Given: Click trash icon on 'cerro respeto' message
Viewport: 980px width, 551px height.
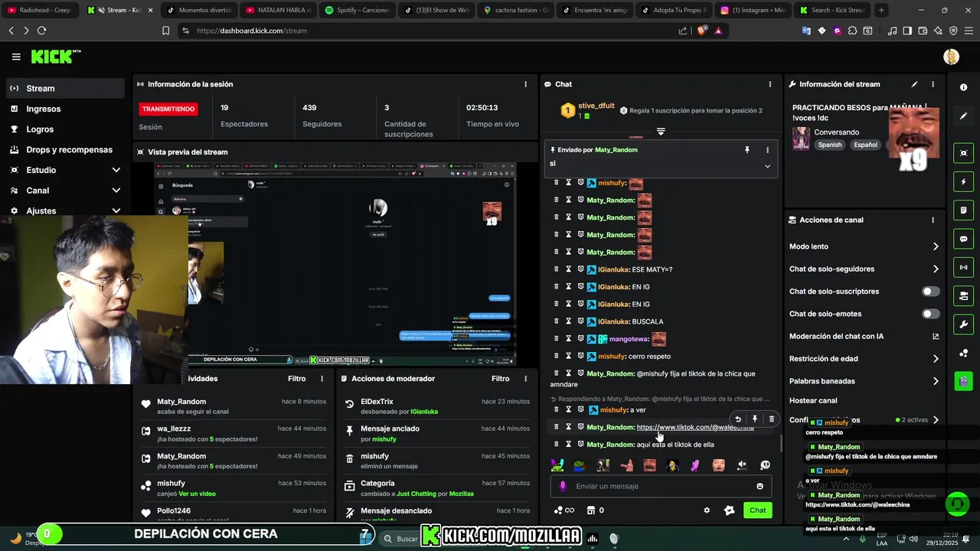Looking at the screenshot, I should 557,356.
